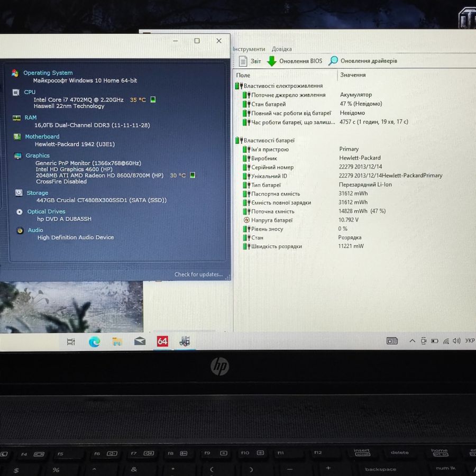This screenshot has width=476, height=476.
Task: Click the Audio speaker icon in Speccy
Action: pos(20,231)
